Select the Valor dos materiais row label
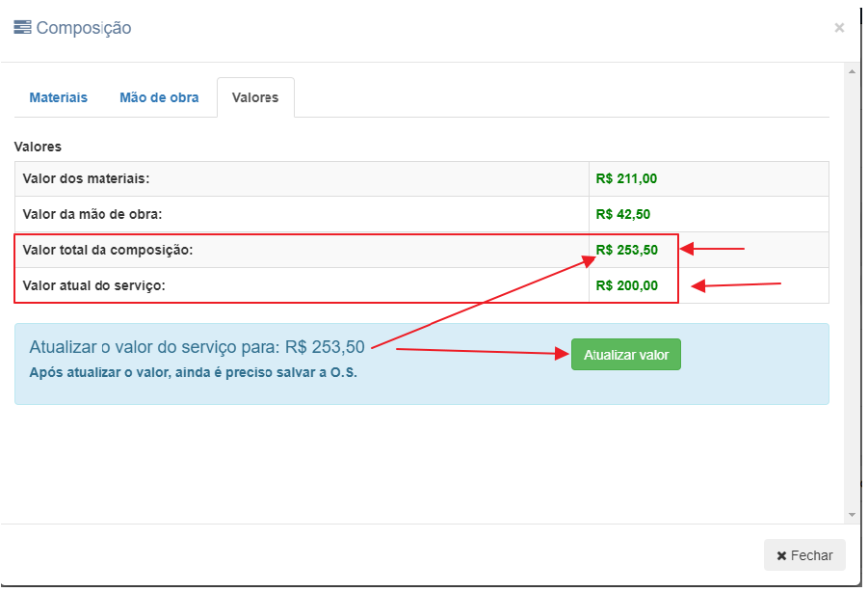 point(86,178)
